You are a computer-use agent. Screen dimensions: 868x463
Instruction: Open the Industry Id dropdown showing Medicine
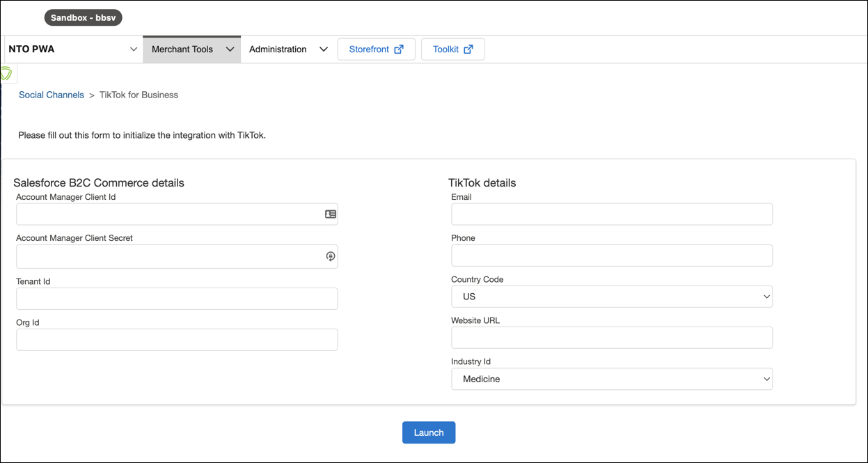pos(612,379)
